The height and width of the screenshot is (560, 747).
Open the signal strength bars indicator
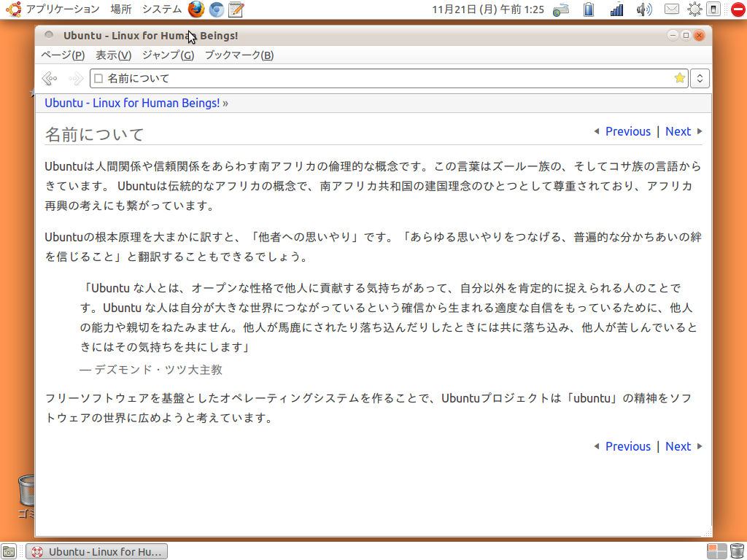(616, 9)
